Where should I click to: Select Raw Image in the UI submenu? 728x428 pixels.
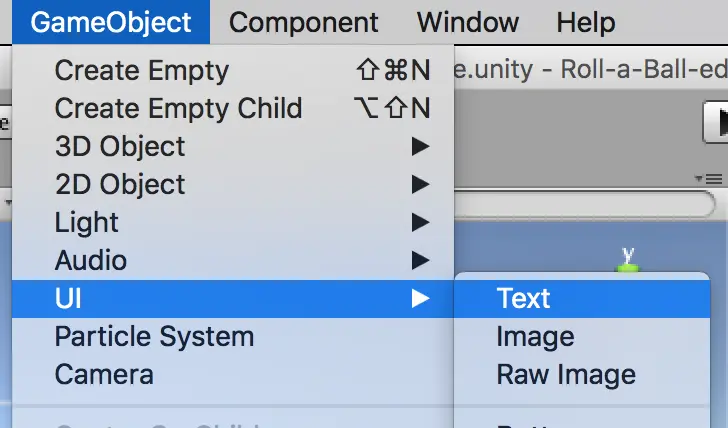582,375
